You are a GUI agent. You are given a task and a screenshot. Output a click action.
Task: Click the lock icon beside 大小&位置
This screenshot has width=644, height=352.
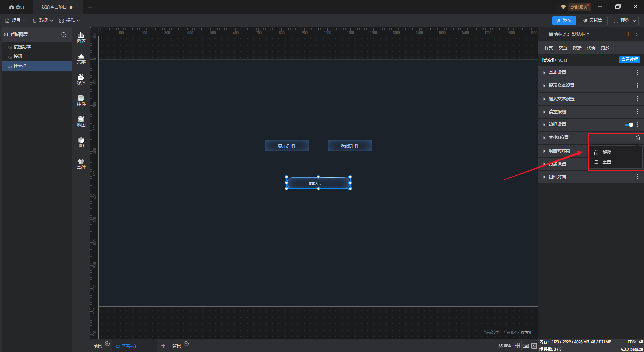click(638, 138)
